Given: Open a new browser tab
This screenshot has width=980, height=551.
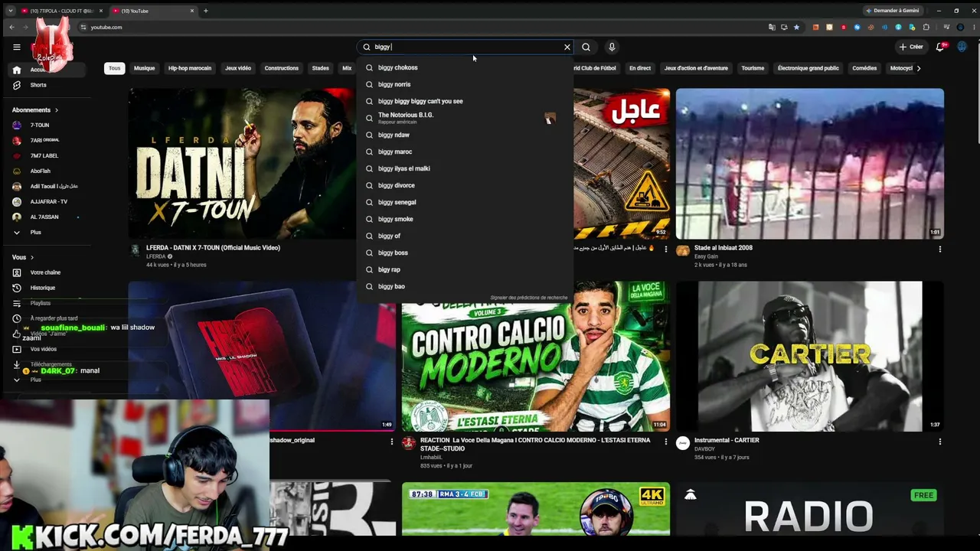Looking at the screenshot, I should pos(205,11).
